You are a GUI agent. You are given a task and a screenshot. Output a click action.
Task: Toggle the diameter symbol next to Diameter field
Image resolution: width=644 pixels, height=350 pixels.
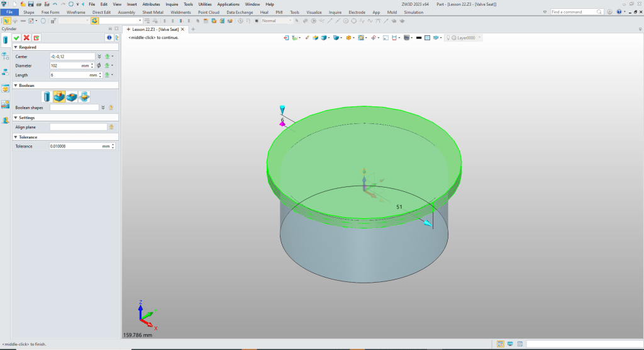(x=99, y=65)
